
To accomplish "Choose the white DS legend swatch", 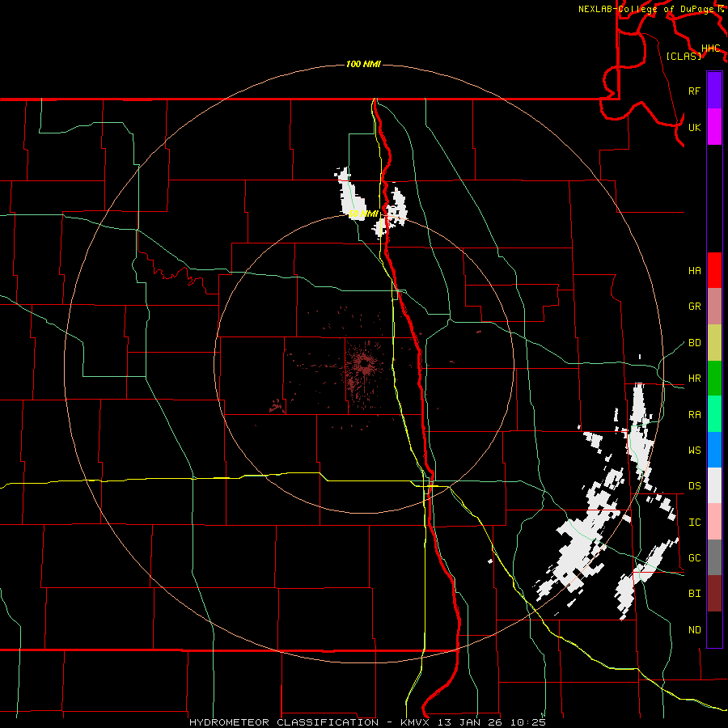I will point(714,485).
